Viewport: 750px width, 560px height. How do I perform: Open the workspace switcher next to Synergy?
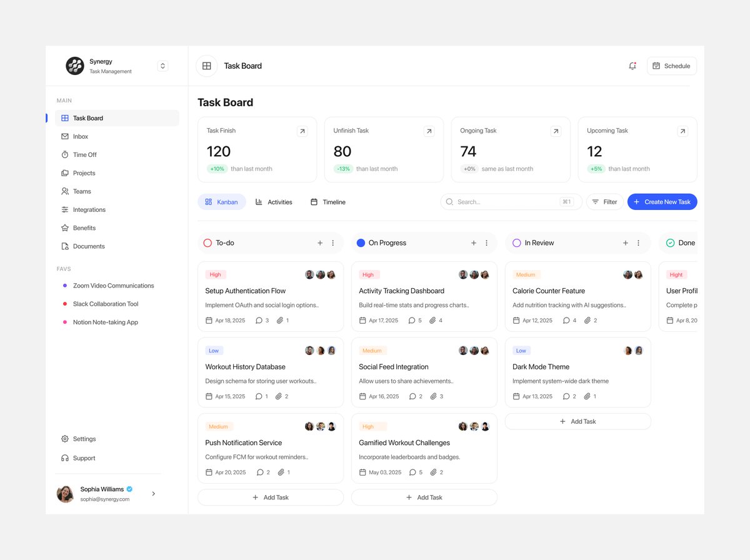pos(162,66)
